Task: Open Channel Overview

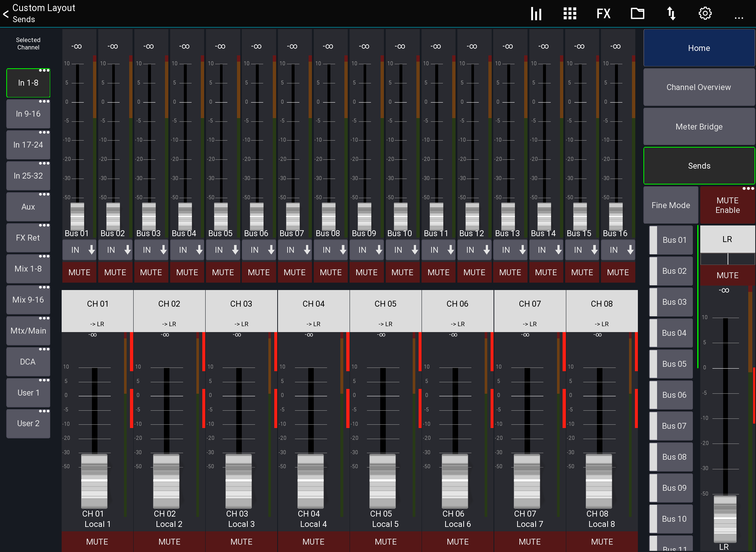Action: [699, 87]
